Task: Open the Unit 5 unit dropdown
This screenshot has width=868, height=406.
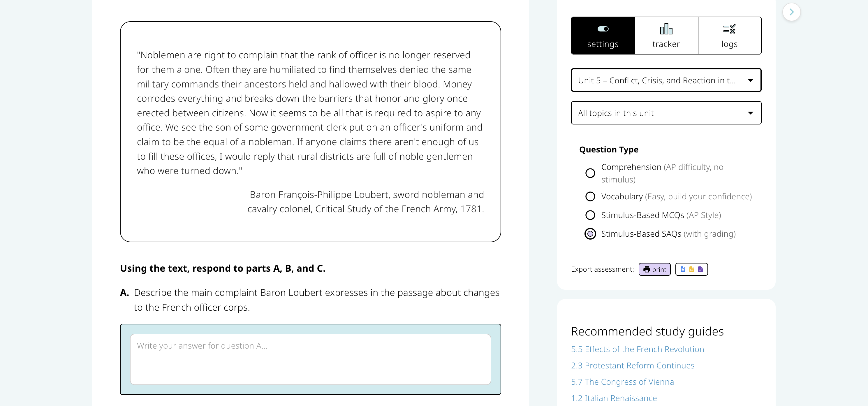Action: pyautogui.click(x=666, y=80)
